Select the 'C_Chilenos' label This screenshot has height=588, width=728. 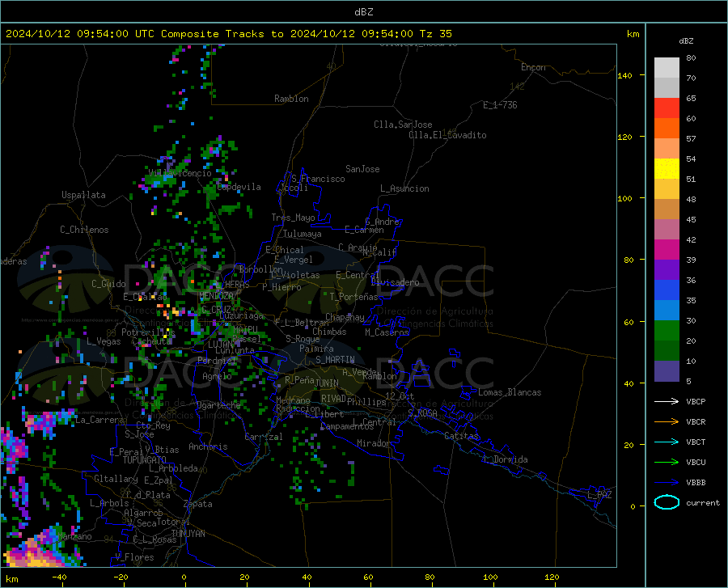[84, 230]
